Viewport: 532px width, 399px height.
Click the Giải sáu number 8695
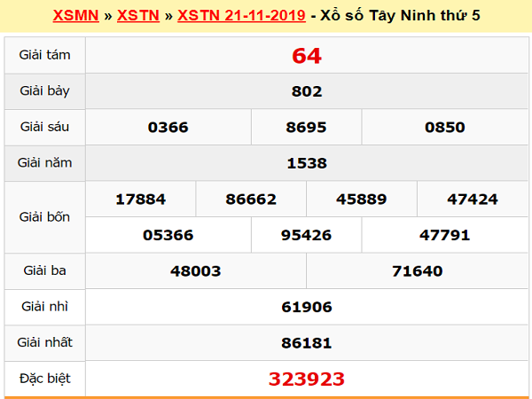point(307,128)
